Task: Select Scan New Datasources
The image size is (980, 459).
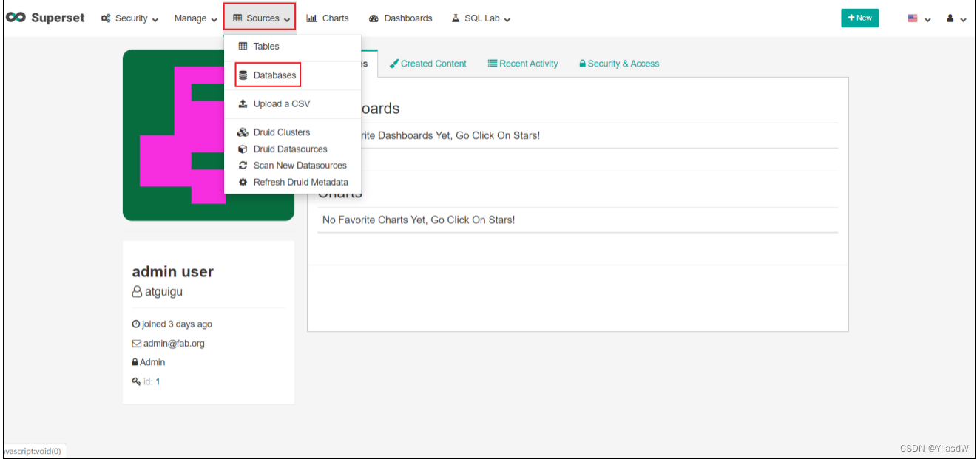Action: (292, 166)
